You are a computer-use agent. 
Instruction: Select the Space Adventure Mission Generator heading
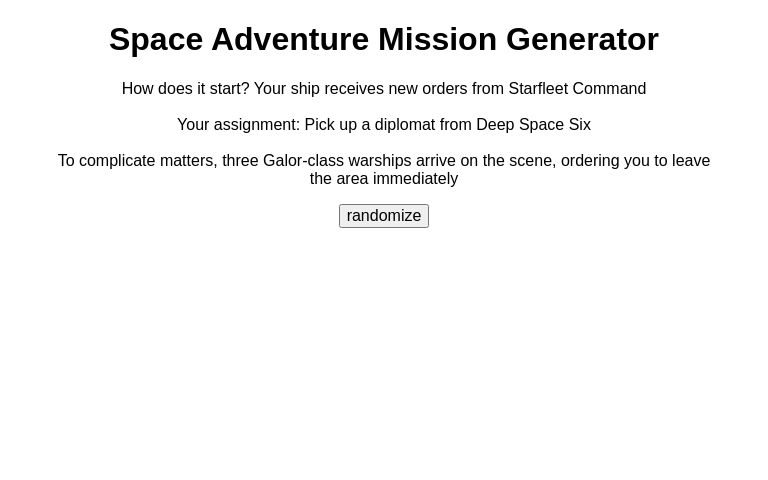tap(384, 39)
